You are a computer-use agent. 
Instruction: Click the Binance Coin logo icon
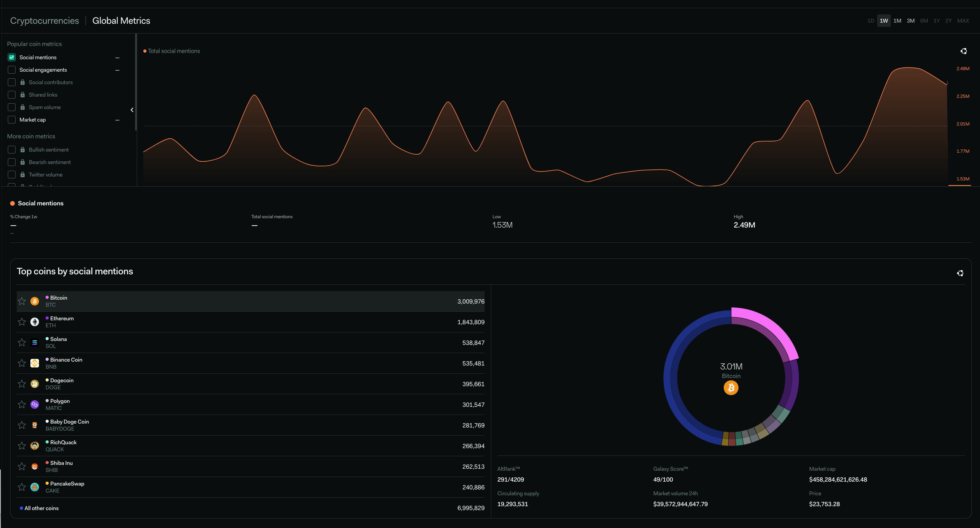[35, 363]
